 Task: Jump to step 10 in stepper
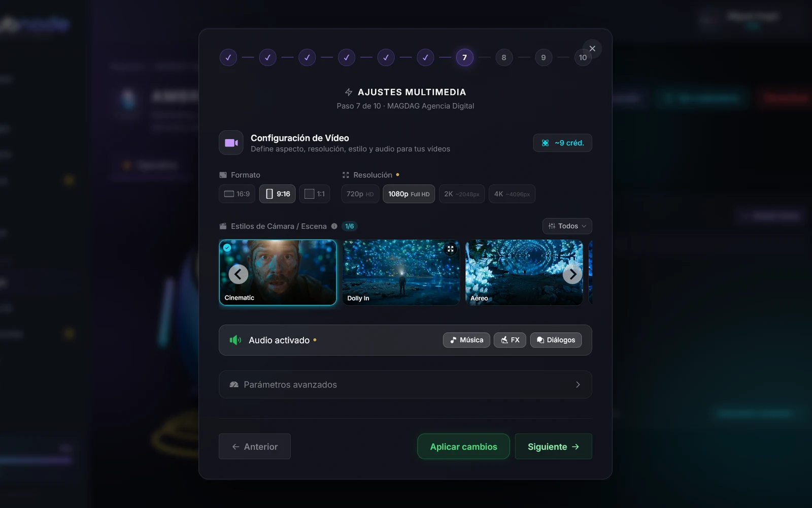click(x=583, y=57)
